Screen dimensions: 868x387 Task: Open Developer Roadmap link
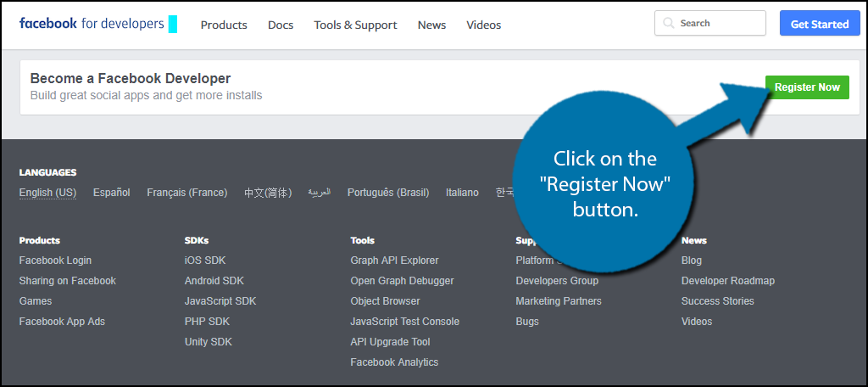pos(728,281)
